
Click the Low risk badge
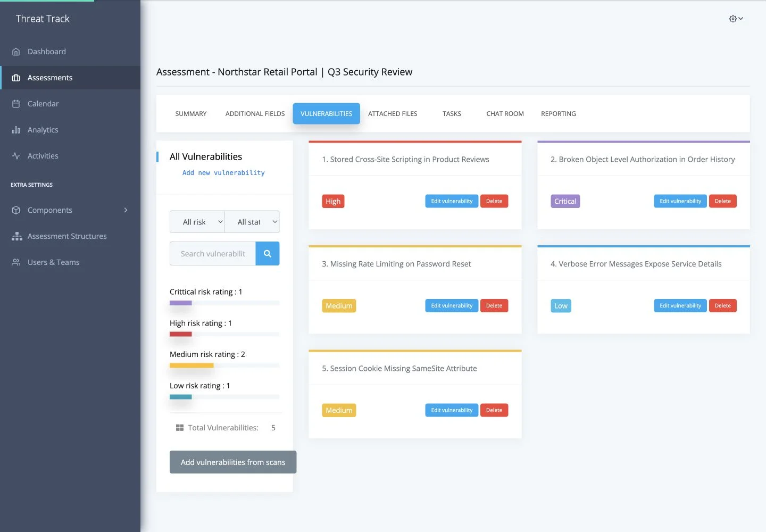(561, 306)
